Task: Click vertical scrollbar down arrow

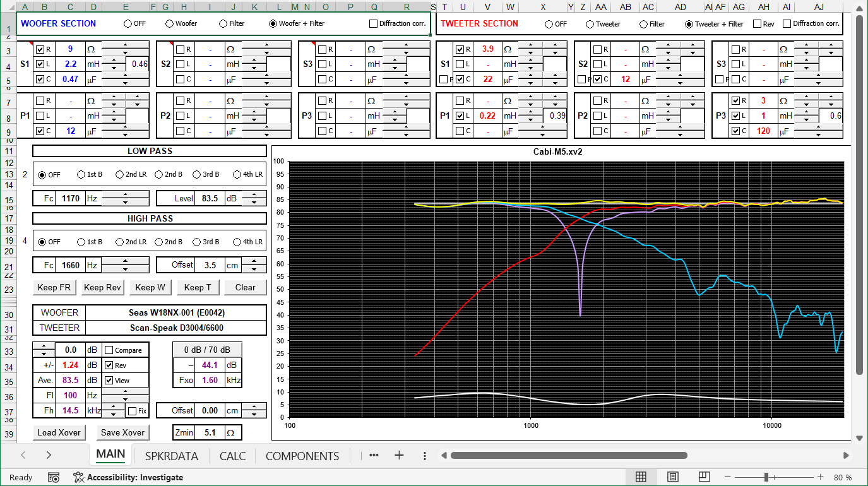Action: [x=860, y=437]
